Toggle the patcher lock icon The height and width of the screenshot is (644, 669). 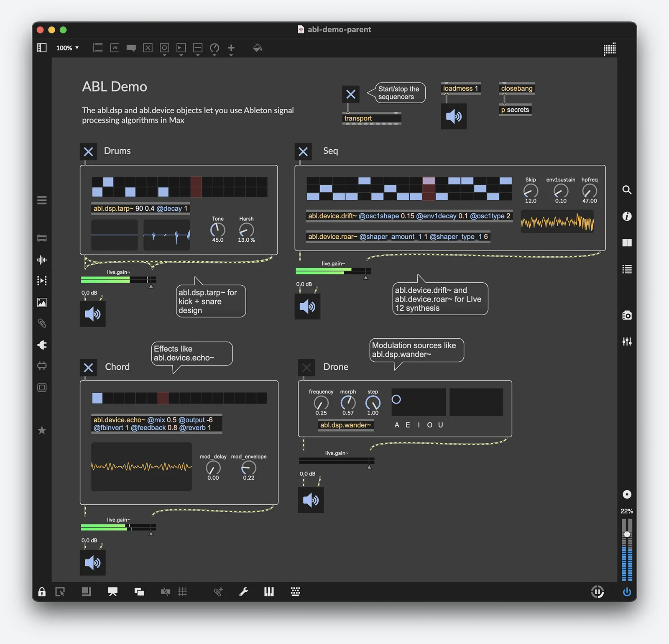pyautogui.click(x=42, y=592)
